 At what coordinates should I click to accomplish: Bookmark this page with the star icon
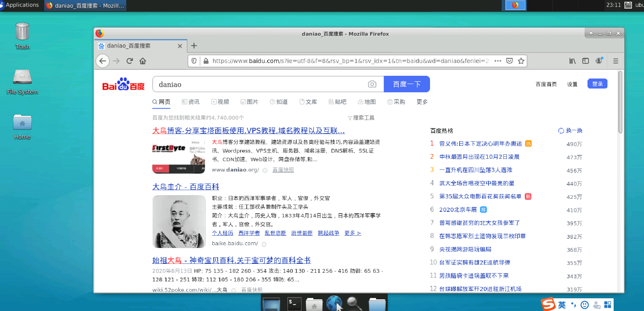coord(521,61)
